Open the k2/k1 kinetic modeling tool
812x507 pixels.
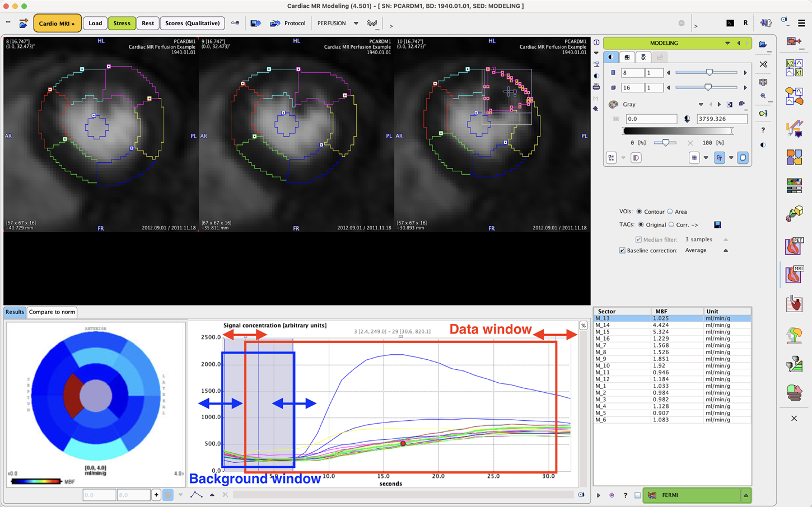(x=794, y=68)
